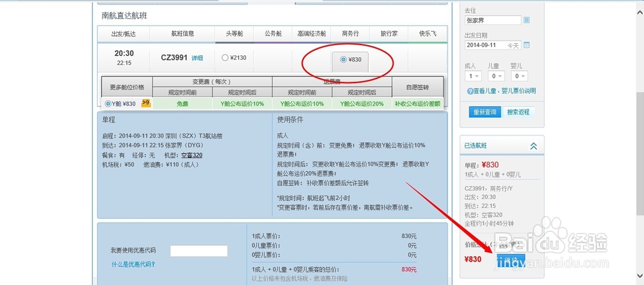
Task: Click the 重新查询 button
Action: [485, 112]
